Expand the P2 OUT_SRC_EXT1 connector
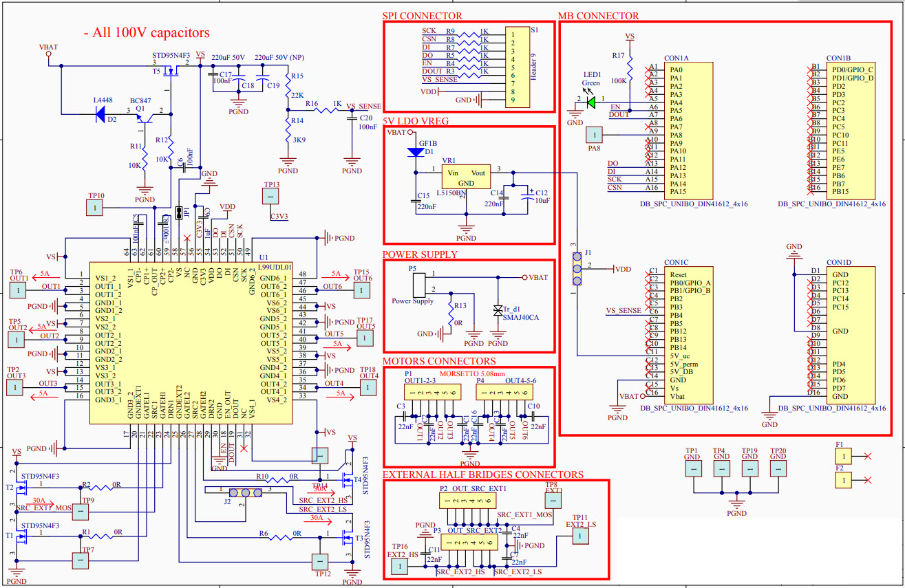The height and width of the screenshot is (588, 905). (467, 501)
